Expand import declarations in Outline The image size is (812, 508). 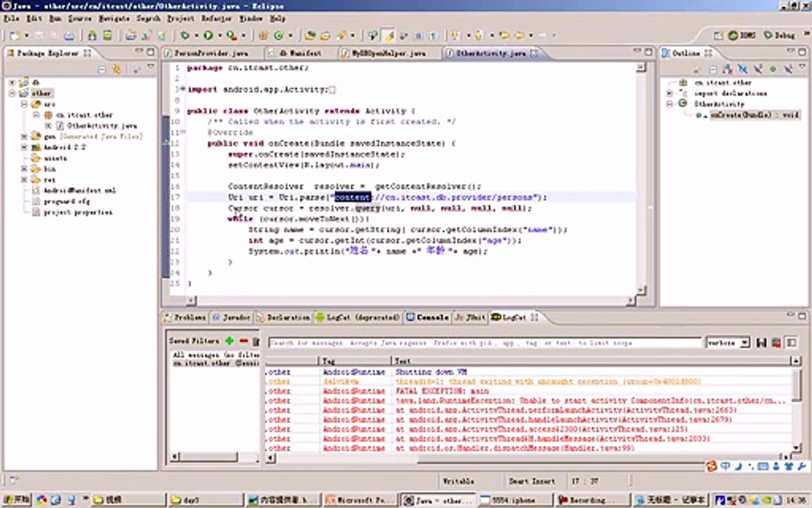[670, 93]
